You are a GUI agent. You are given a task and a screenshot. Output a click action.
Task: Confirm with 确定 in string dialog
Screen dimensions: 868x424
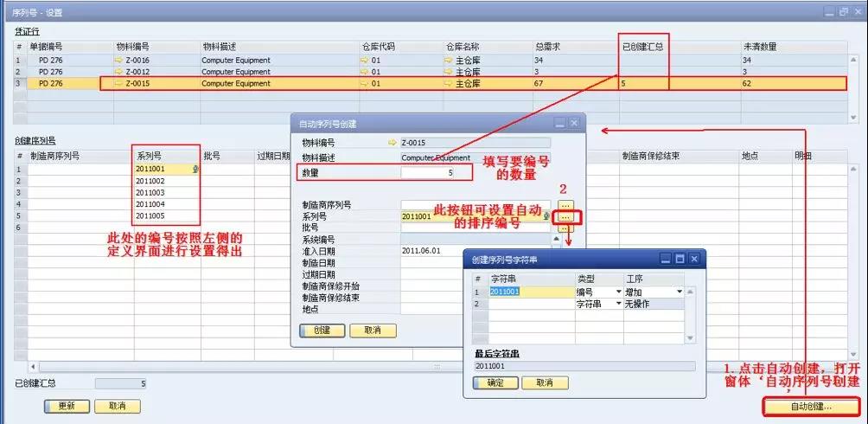(x=495, y=382)
